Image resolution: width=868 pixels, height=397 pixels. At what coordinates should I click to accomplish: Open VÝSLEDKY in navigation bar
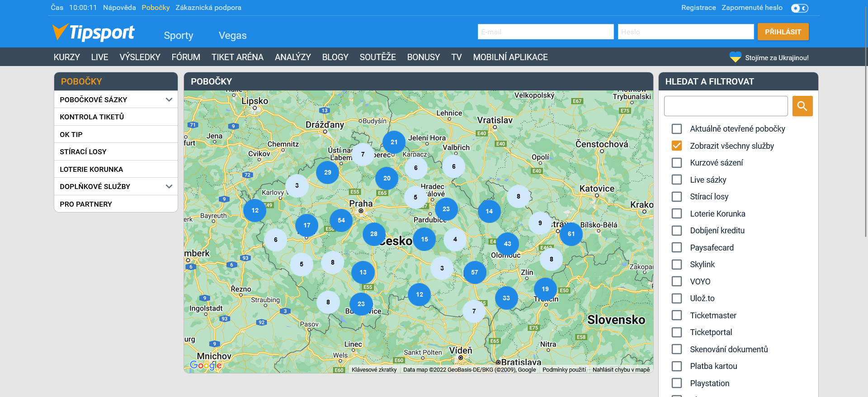coord(140,57)
